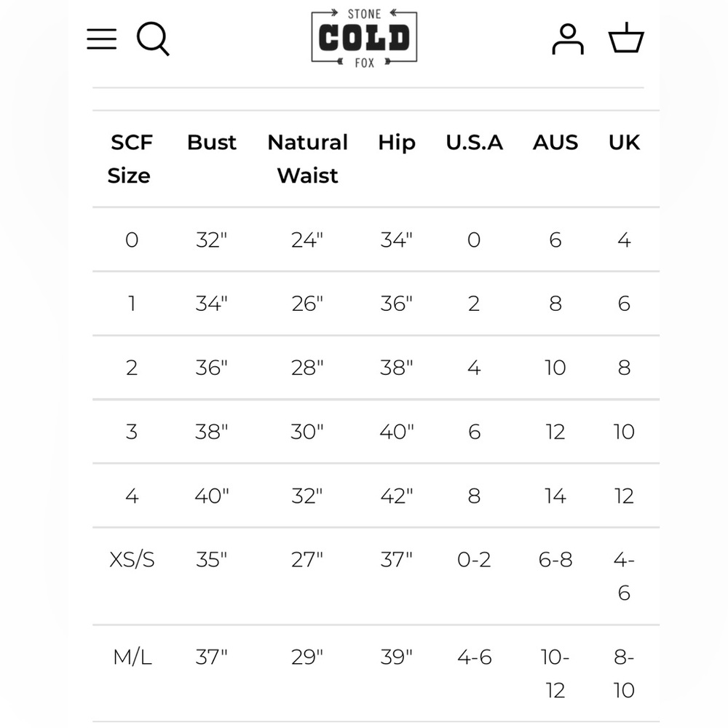Open the shopping basket icon
Screen dimensions: 728x728
click(x=626, y=39)
